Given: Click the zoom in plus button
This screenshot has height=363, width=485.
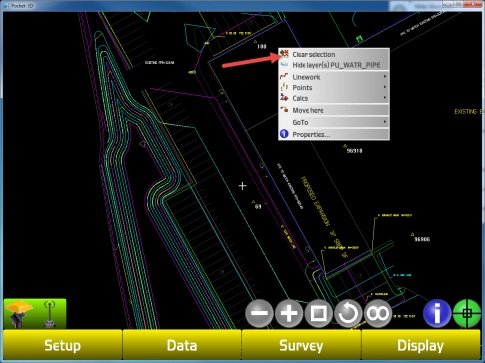Looking at the screenshot, I should pos(289,313).
